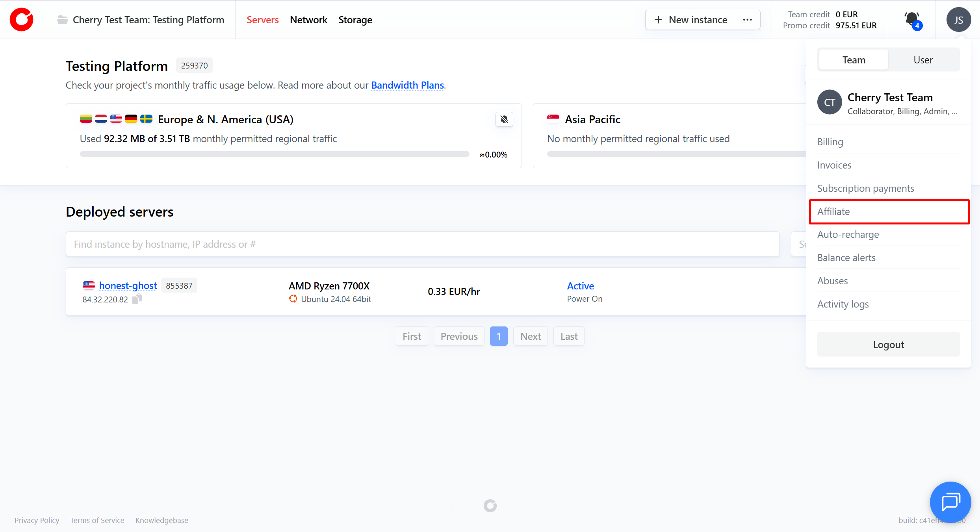The width and height of the screenshot is (980, 532).
Task: Open the Network tab
Action: (x=308, y=20)
